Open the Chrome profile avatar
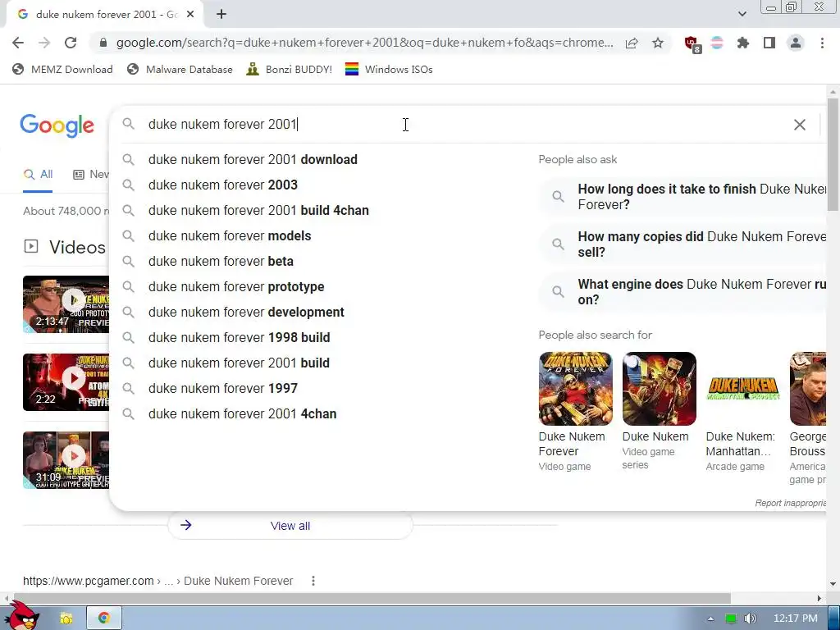Viewport: 840px width, 630px height. pyautogui.click(x=796, y=43)
